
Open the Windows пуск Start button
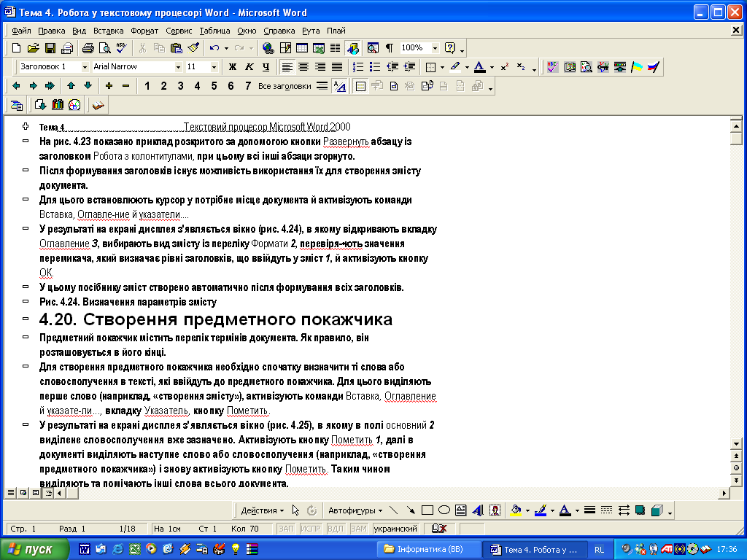34,549
